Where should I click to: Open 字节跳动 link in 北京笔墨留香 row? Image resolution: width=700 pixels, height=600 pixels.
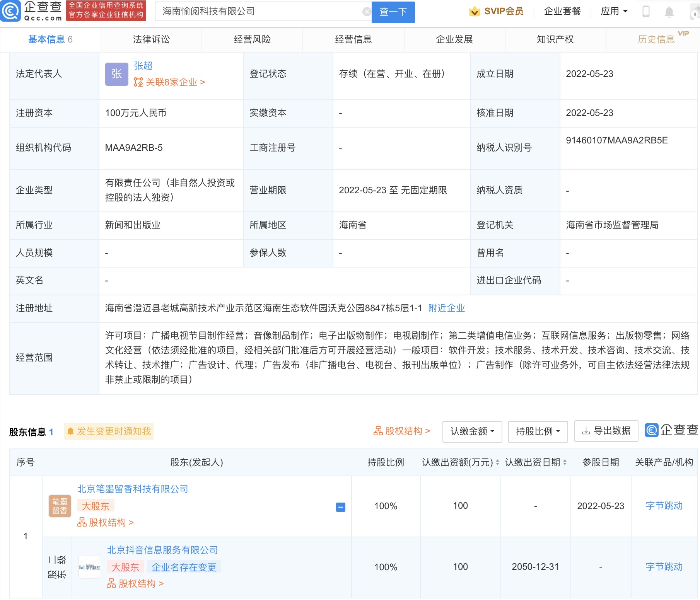coord(664,506)
